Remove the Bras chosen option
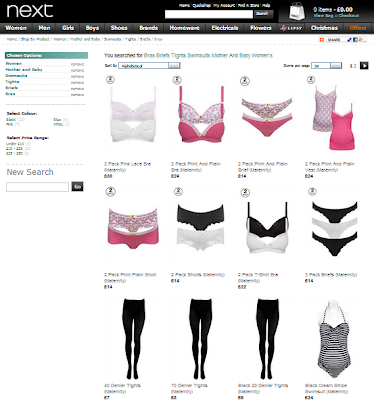Viewport: 374px width, 400px height. (x=77, y=95)
